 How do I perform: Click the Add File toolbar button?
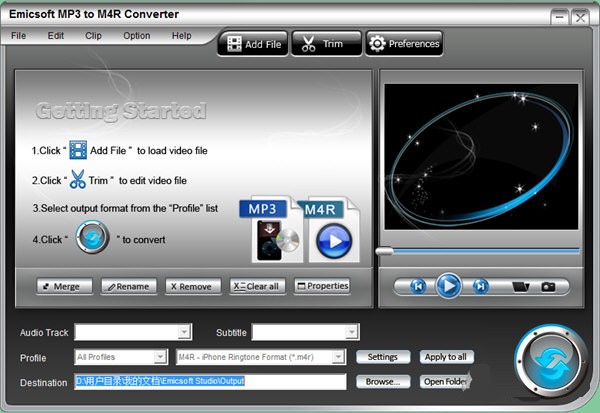pos(253,44)
